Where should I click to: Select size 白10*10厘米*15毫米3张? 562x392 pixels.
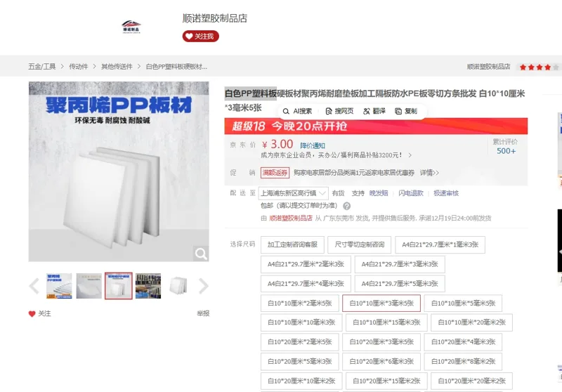(386, 322)
